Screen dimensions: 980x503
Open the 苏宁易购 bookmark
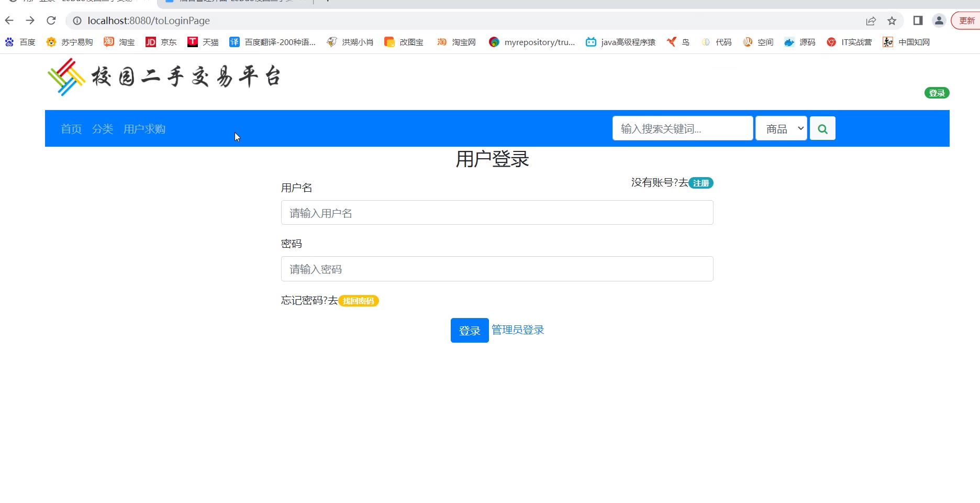(x=70, y=42)
